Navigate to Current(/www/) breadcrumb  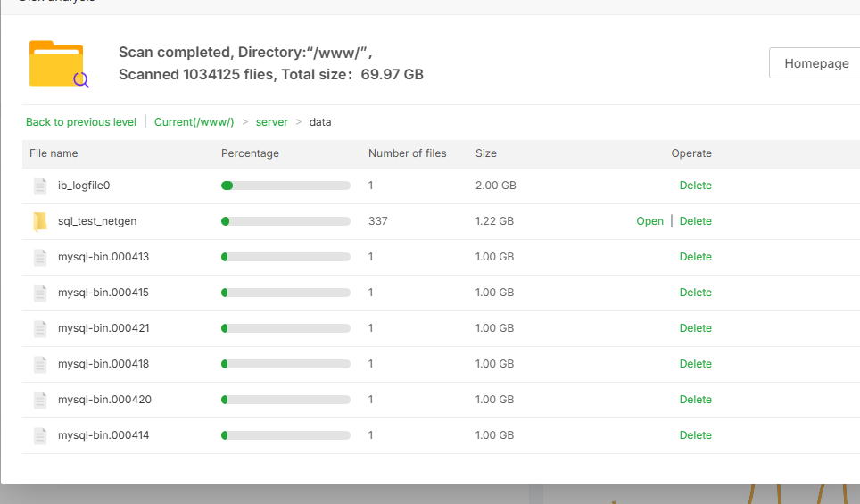(194, 122)
